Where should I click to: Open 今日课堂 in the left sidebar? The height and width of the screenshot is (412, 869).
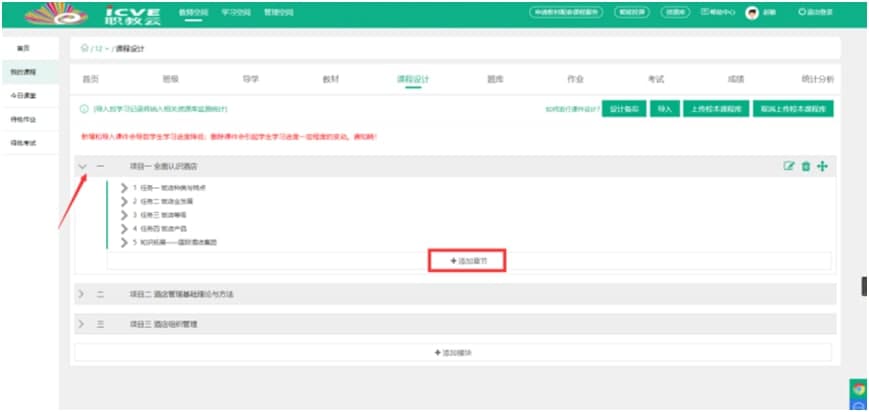coord(23,95)
